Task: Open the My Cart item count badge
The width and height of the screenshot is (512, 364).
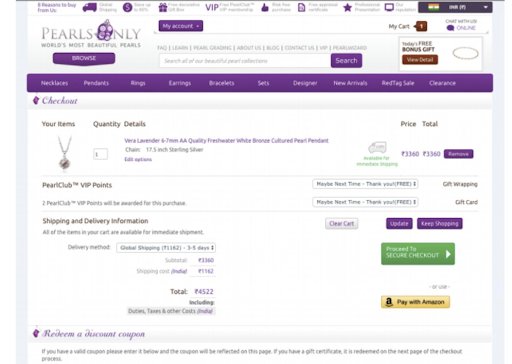Action: coord(421,26)
